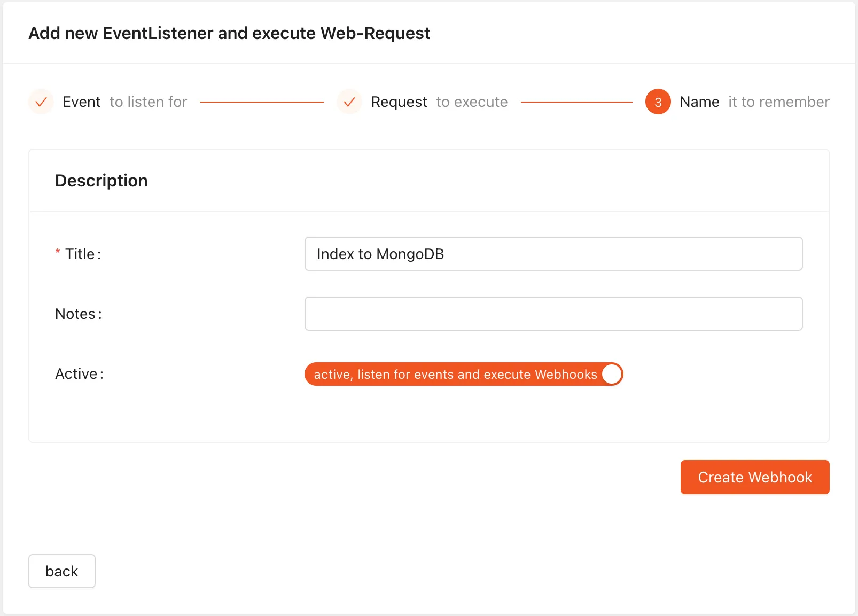Click the Event step checkmark icon
The width and height of the screenshot is (858, 616).
[41, 102]
